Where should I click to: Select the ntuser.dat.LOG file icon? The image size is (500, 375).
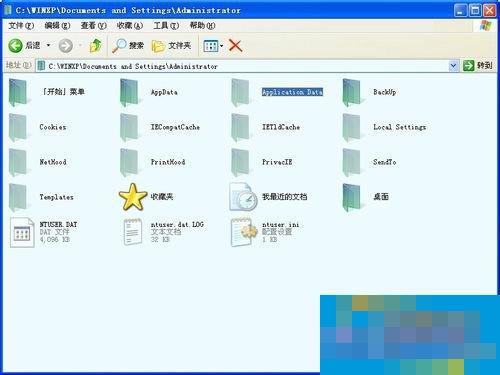click(133, 232)
